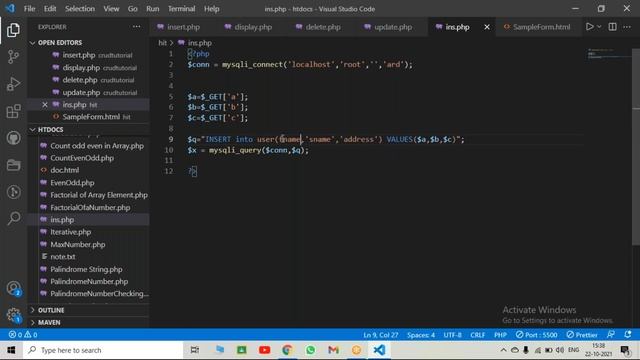
Task: Open the run button dropdown arrow
Action: coord(599,27)
